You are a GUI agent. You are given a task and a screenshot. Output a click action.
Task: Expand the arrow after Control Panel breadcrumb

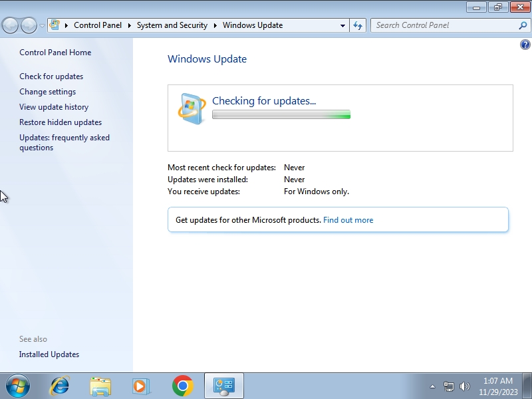pos(129,25)
